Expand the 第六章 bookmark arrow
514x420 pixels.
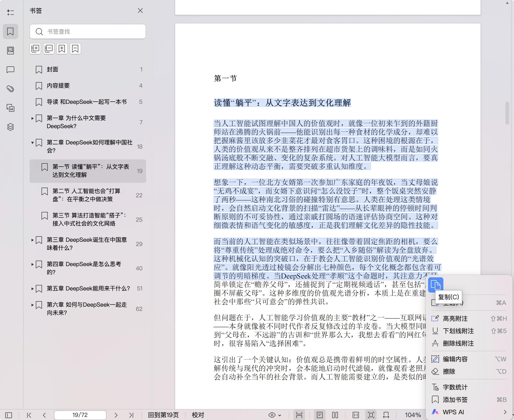coord(32,305)
